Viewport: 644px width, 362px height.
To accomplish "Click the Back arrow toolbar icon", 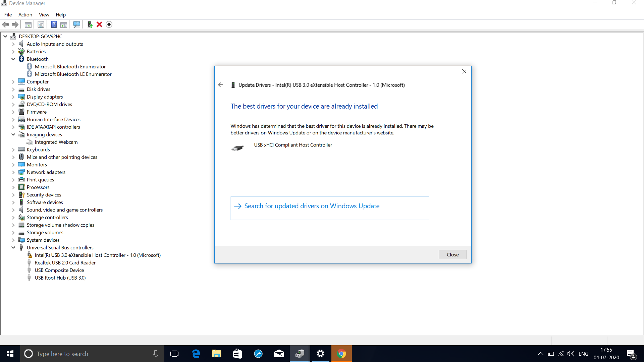I will tap(5, 24).
